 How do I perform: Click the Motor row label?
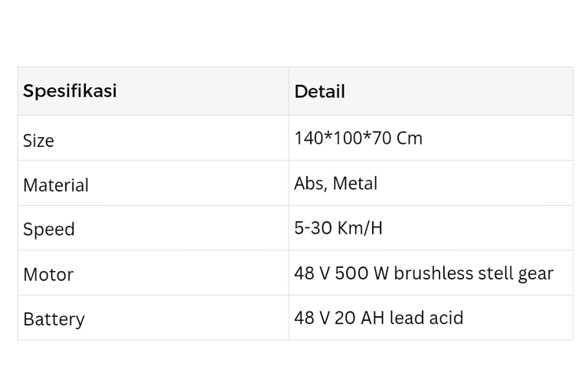pos(48,275)
